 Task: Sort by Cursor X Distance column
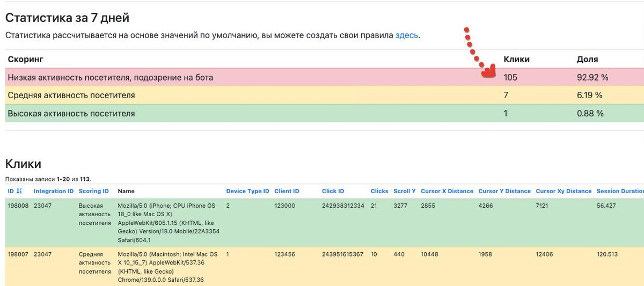(x=447, y=191)
